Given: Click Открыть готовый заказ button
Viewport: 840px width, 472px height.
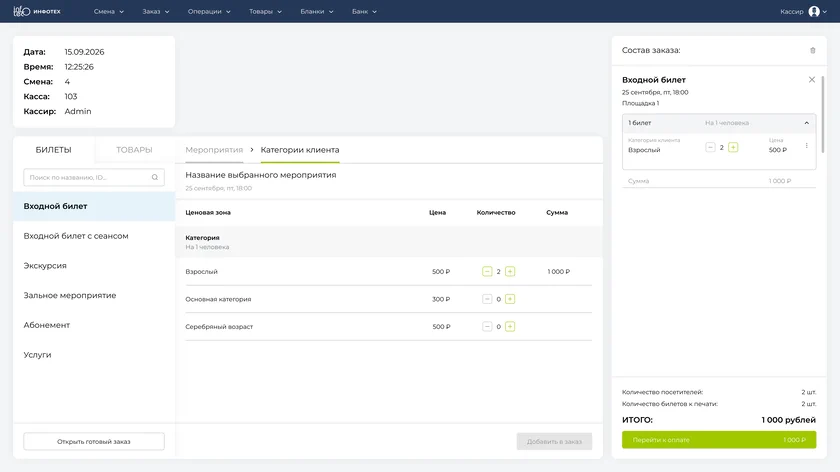Looking at the screenshot, I should click(94, 441).
